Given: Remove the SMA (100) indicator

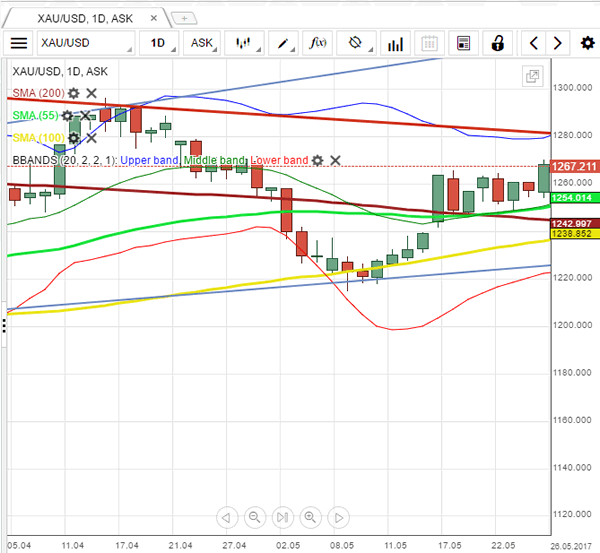Looking at the screenshot, I should tap(91, 137).
